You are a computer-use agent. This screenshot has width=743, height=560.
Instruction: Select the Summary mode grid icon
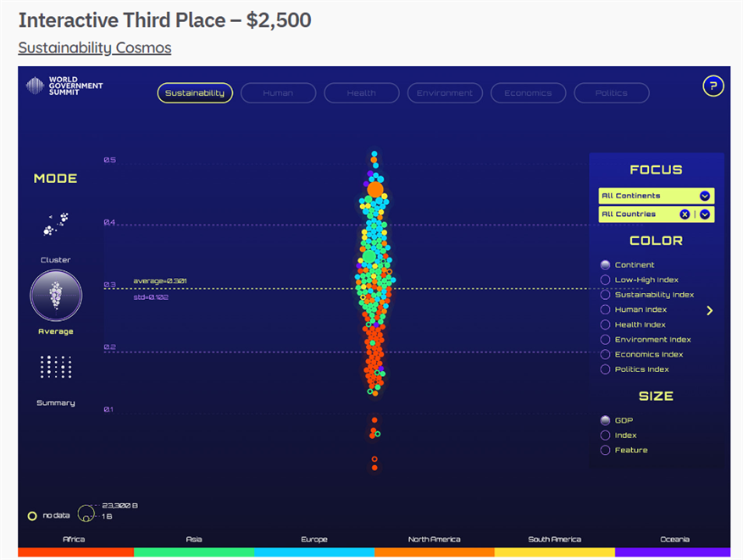(x=56, y=367)
